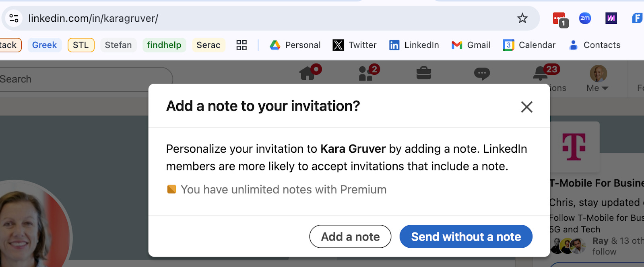Open the red extension icon with badge 1
Screen dimensions: 644x267
[559, 19]
